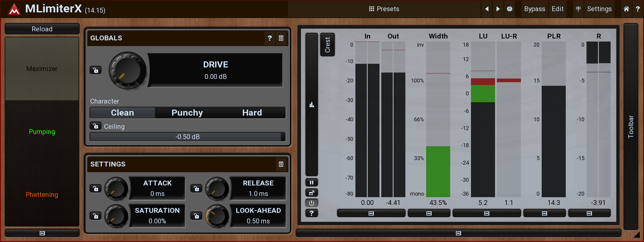Select the Punchy character mode
The image size is (644, 242).
click(187, 113)
